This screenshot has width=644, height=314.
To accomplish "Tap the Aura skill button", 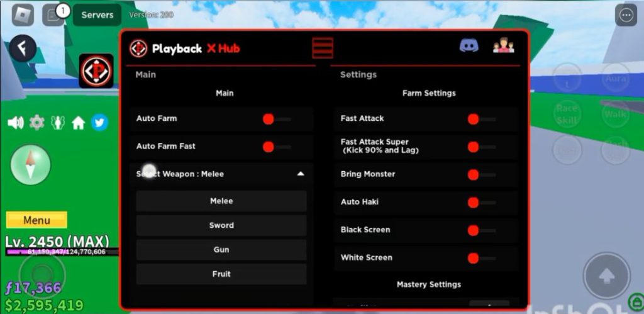I will 616,78.
